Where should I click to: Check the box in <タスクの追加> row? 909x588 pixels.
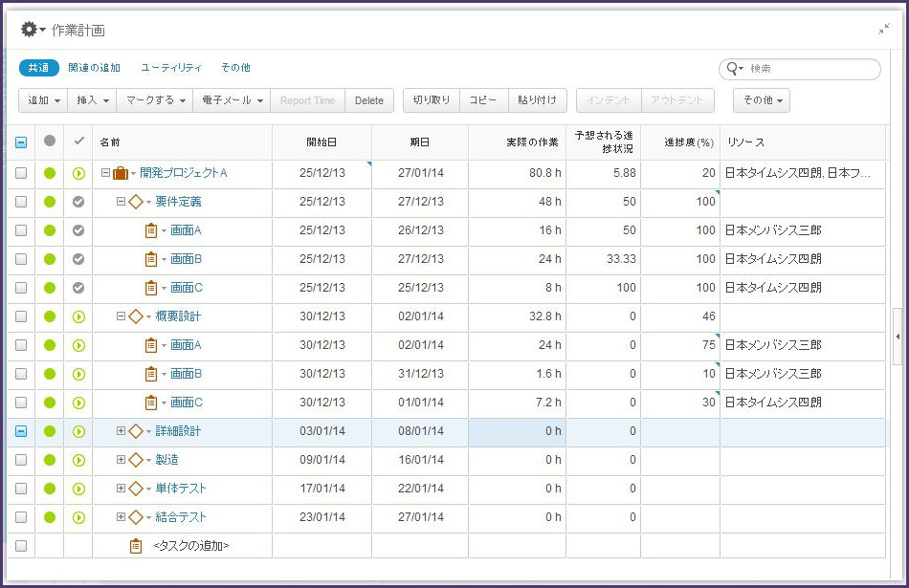point(21,546)
